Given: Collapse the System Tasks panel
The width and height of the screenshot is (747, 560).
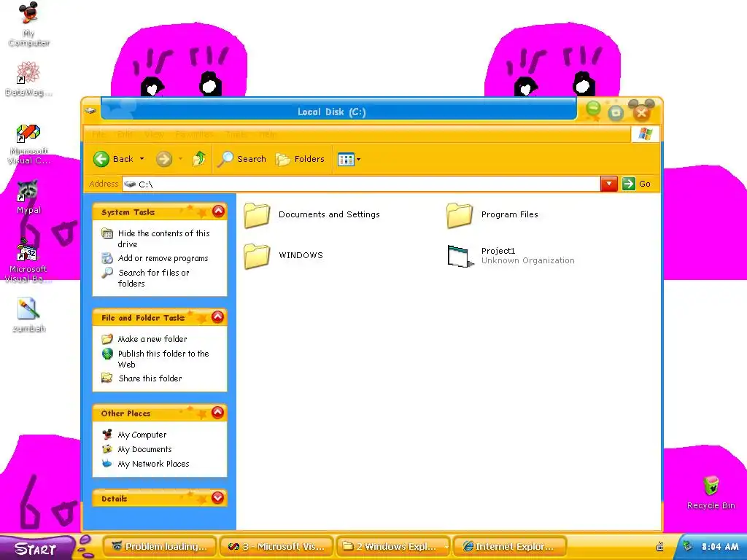Looking at the screenshot, I should click(218, 211).
